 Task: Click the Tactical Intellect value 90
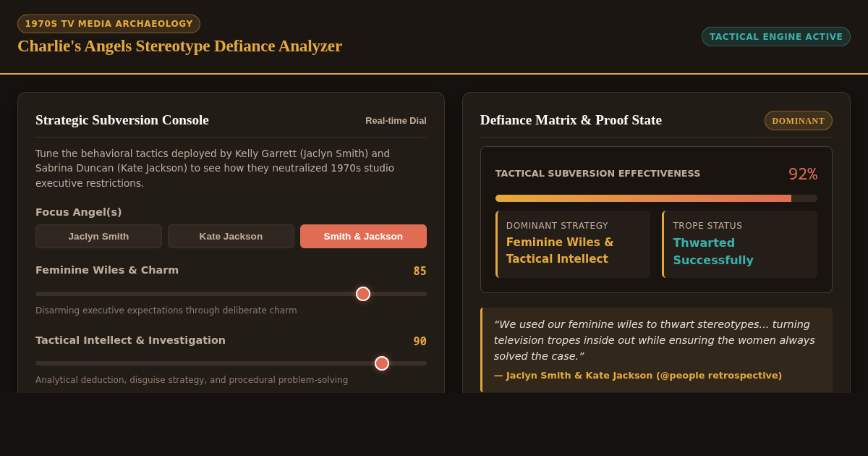pos(420,342)
